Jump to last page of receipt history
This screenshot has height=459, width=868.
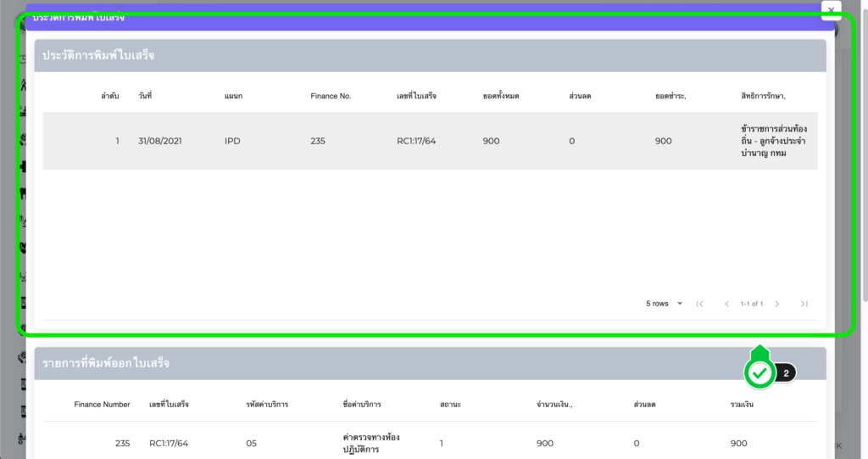click(804, 304)
